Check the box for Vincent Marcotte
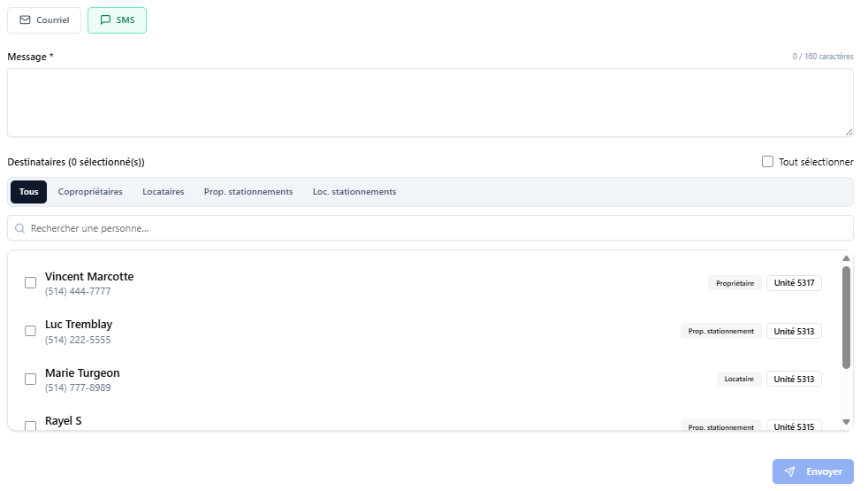Viewport: 868px width, 491px height. point(30,282)
